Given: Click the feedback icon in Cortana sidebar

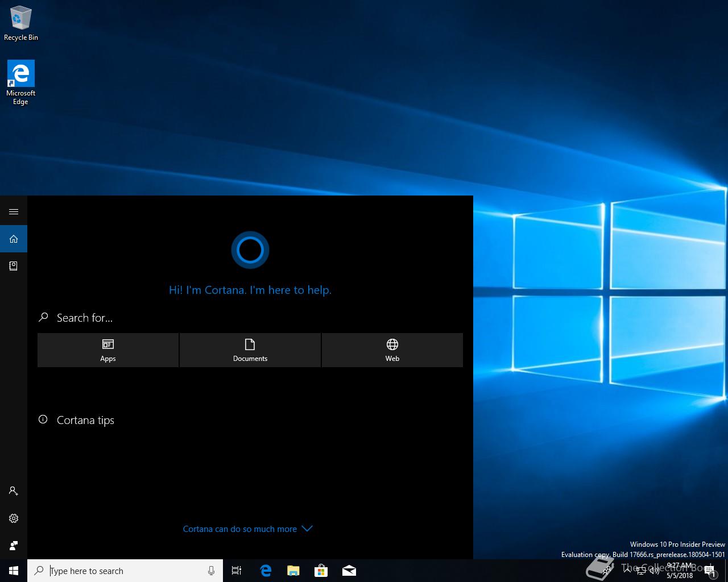Looking at the screenshot, I should [x=14, y=546].
